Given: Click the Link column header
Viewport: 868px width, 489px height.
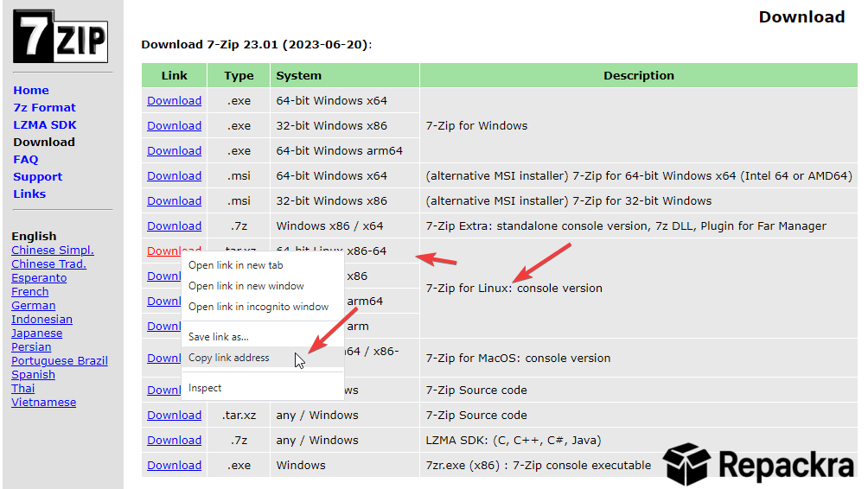Looking at the screenshot, I should tap(175, 75).
